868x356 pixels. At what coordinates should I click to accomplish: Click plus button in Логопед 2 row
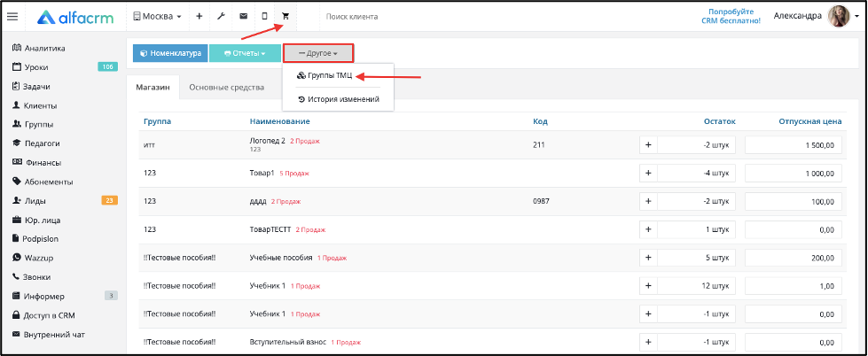pyautogui.click(x=648, y=145)
